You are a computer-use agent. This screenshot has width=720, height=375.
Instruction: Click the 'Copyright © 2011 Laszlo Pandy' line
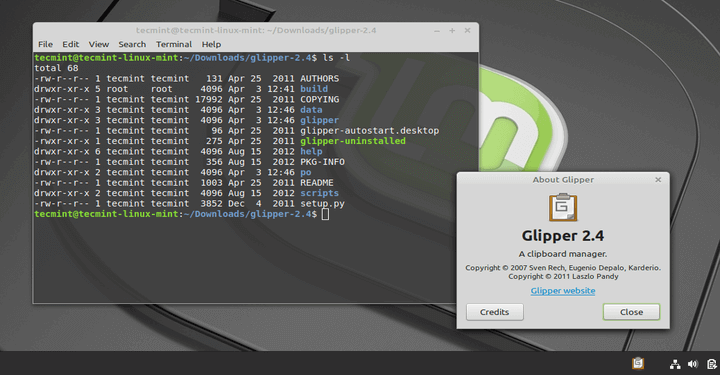click(563, 276)
